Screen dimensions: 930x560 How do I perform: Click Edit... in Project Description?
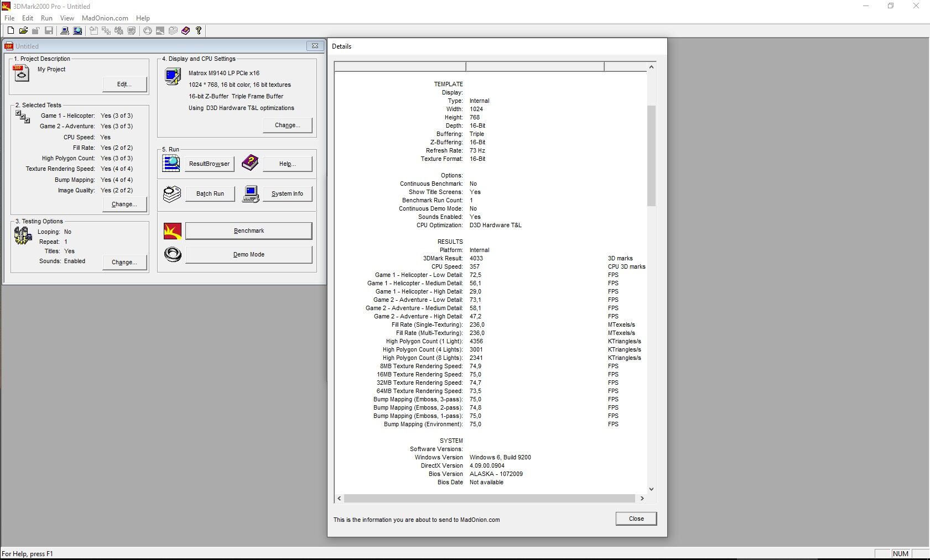pos(124,84)
